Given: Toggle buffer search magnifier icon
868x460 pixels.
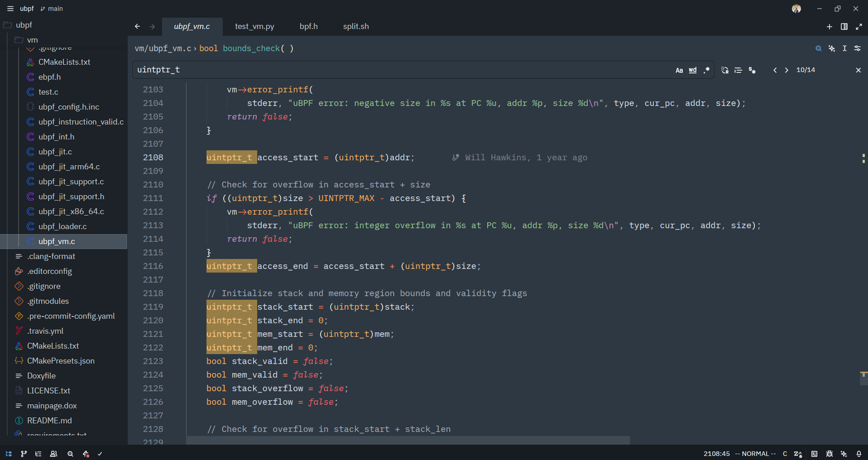Looking at the screenshot, I should pyautogui.click(x=818, y=49).
